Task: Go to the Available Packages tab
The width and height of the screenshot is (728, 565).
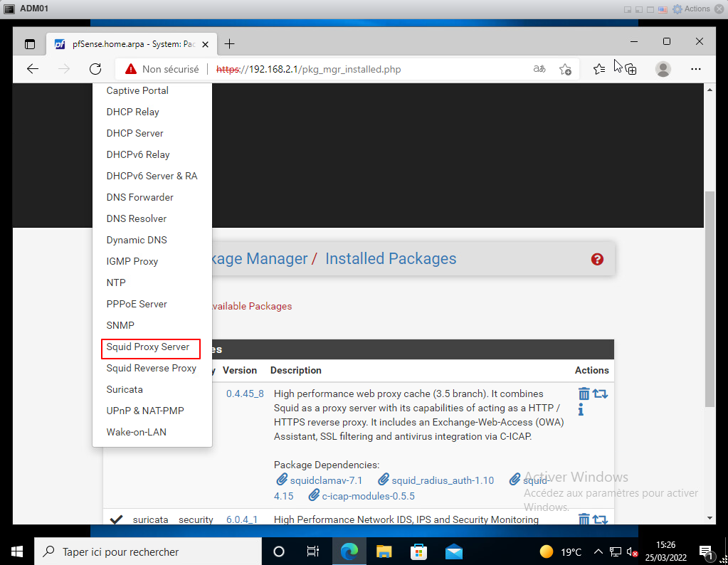Action: pyautogui.click(x=249, y=306)
